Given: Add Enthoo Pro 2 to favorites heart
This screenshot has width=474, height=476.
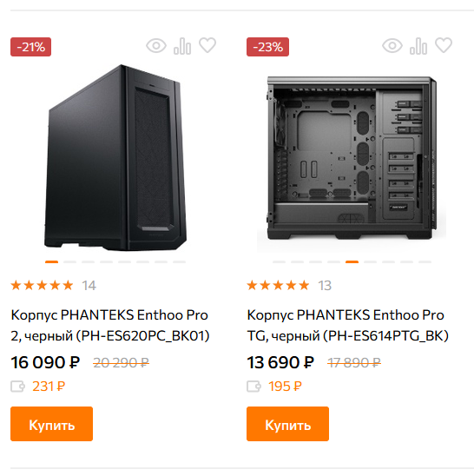Looking at the screenshot, I should (207, 45).
